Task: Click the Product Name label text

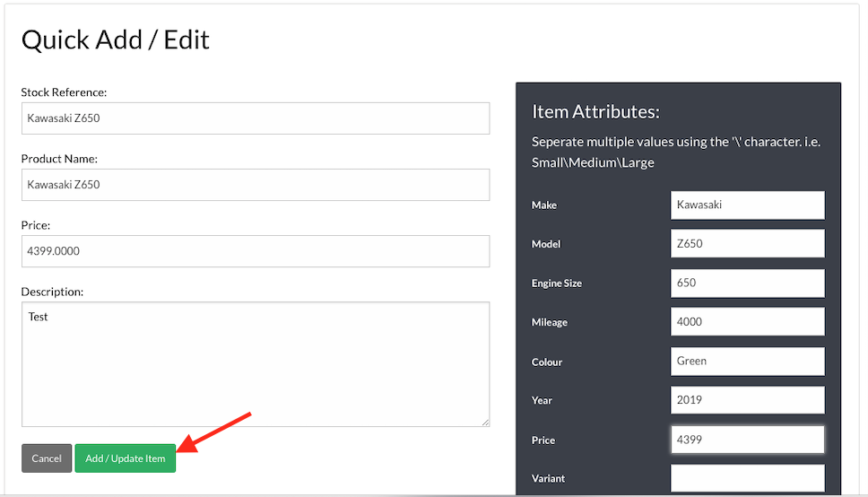Action: click(59, 159)
